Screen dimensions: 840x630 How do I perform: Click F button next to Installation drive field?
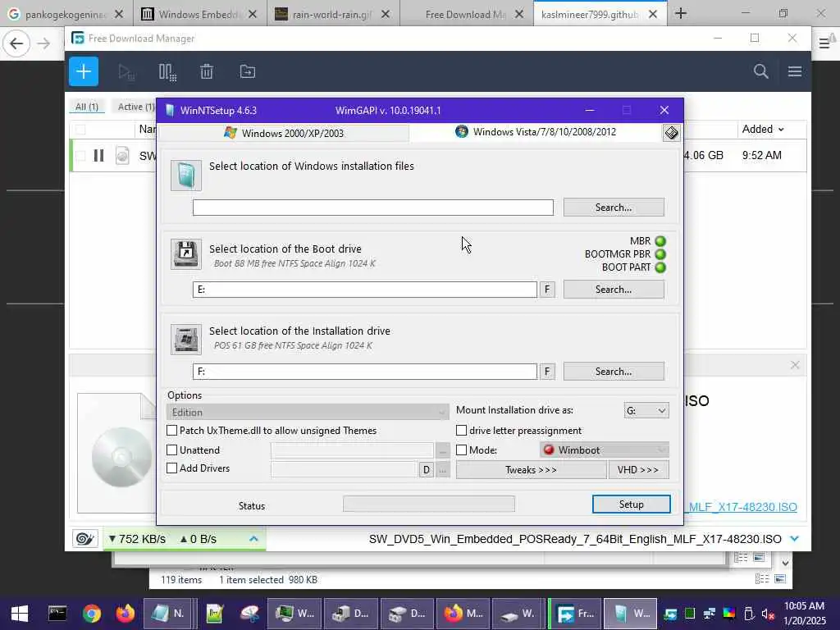click(x=547, y=372)
